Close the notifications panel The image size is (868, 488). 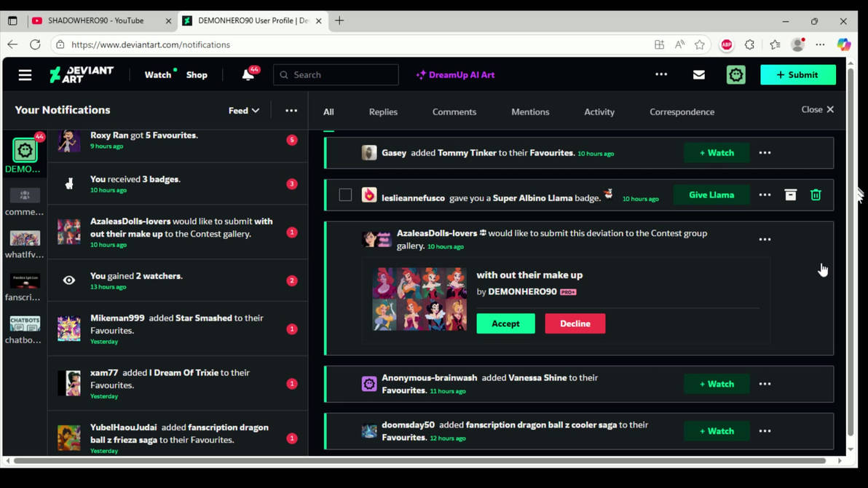[x=817, y=110]
